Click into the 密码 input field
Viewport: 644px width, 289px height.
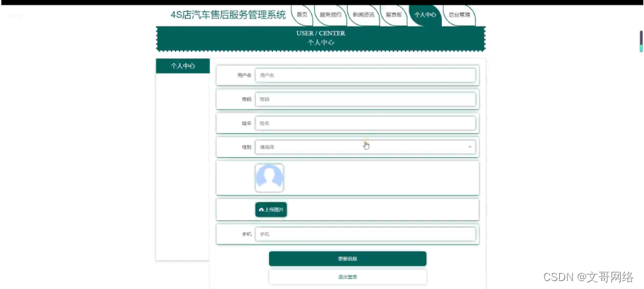365,99
